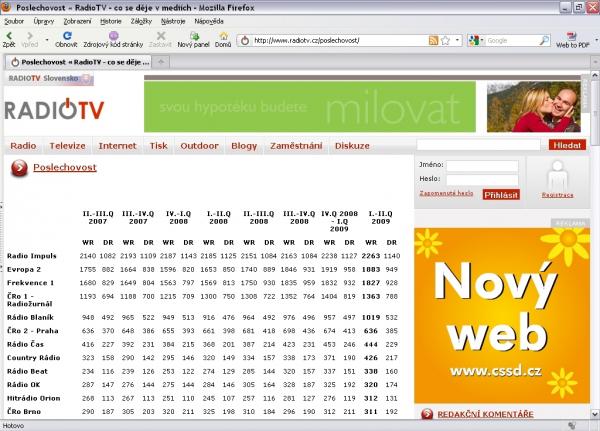Open the Zaměstnání navigation section
Screen dimensions: 600x431
(296, 146)
